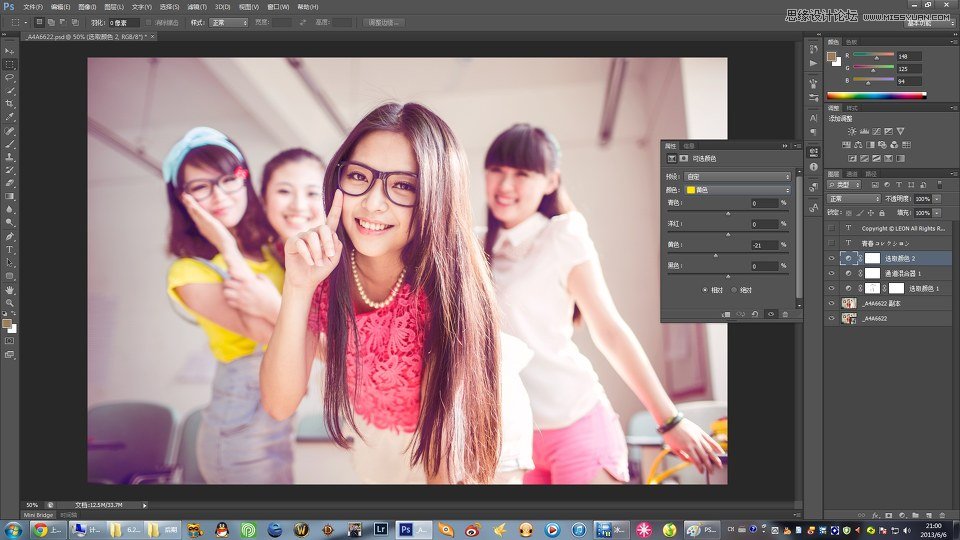The width and height of the screenshot is (960, 540).
Task: Open the Layers panel flyout menu
Action: click(953, 174)
